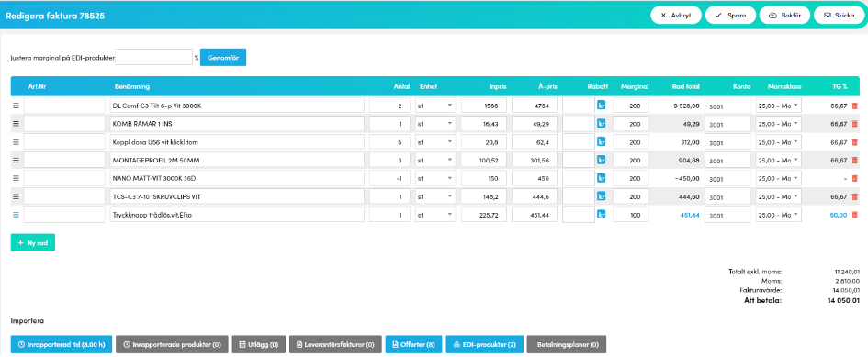Click drag handle of TCS-C3 SKRUVCLIPS row
868x357 pixels.
point(16,196)
